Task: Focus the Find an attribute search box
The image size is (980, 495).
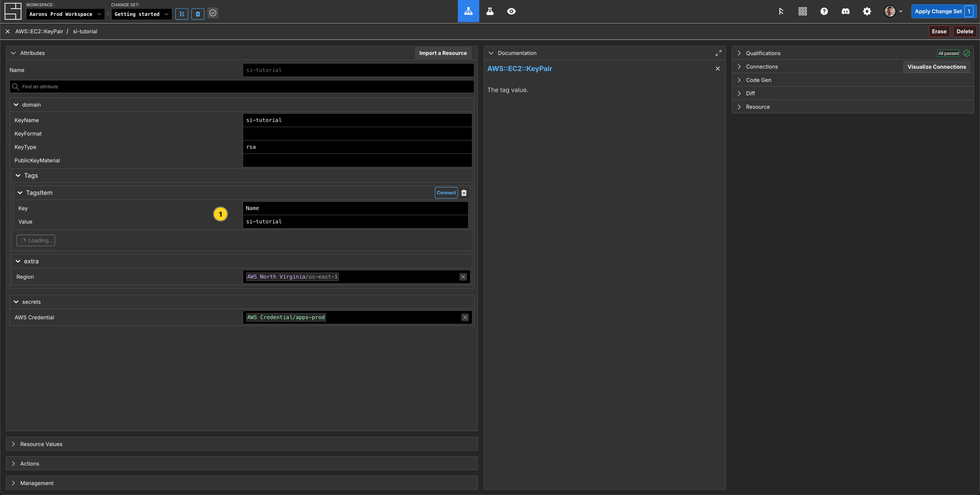Action: [x=242, y=87]
